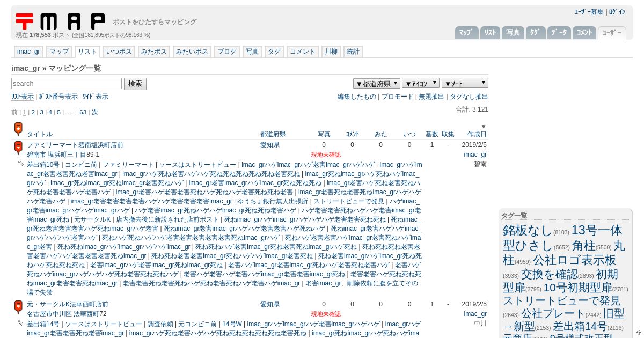Click the tag icon beside 差出箱14号
The image size is (644, 338).
21,323
